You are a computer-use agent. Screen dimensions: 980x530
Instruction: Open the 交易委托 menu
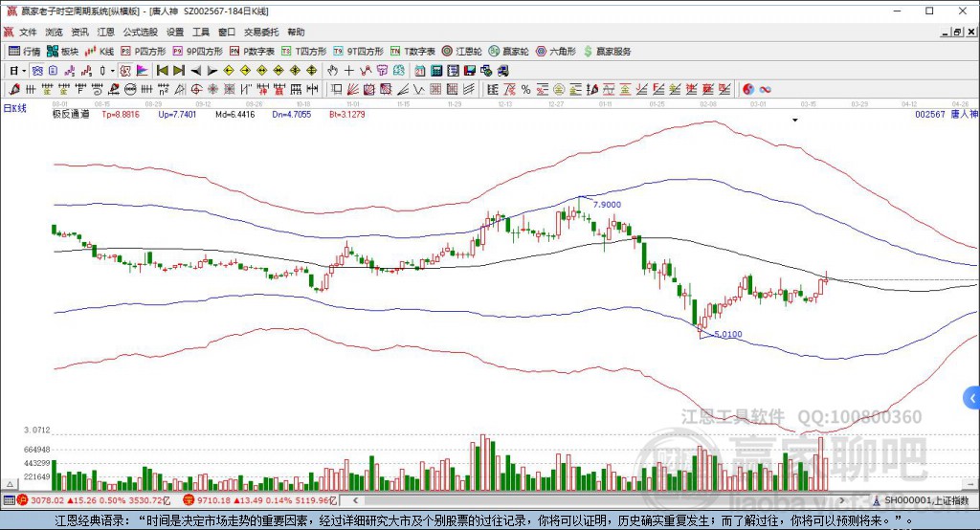261,32
